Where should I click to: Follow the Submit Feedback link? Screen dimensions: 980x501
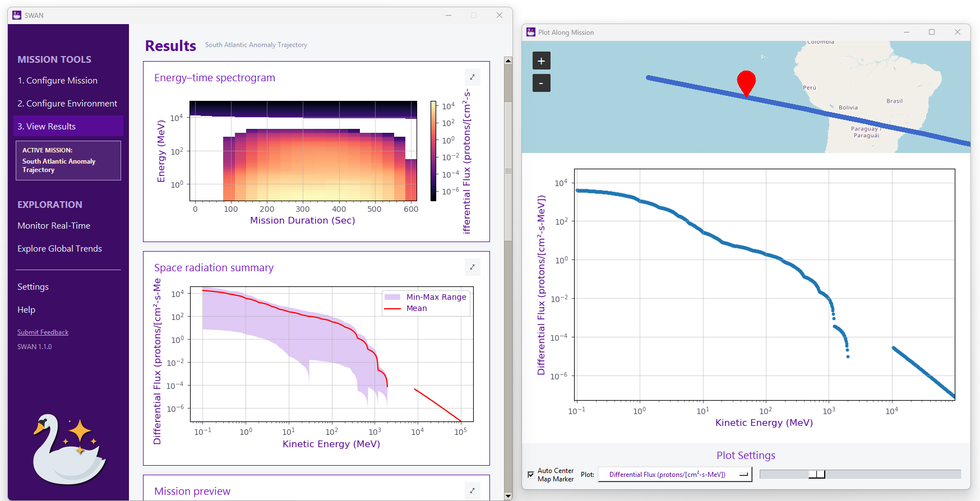[x=43, y=332]
